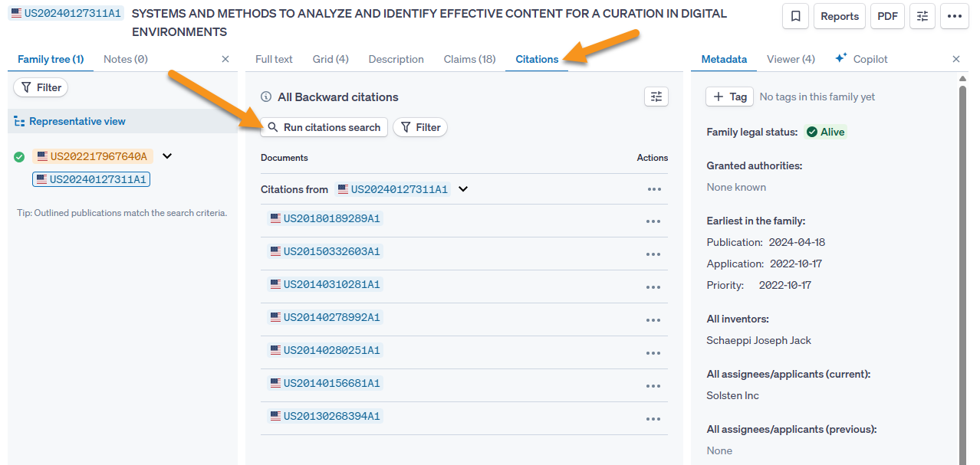Open actions menu for US20130268394A1
980x465 pixels.
click(653, 419)
